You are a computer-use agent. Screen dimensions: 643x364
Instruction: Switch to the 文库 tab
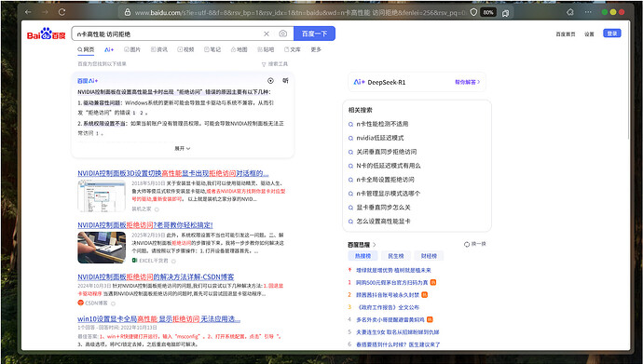[x=293, y=49]
